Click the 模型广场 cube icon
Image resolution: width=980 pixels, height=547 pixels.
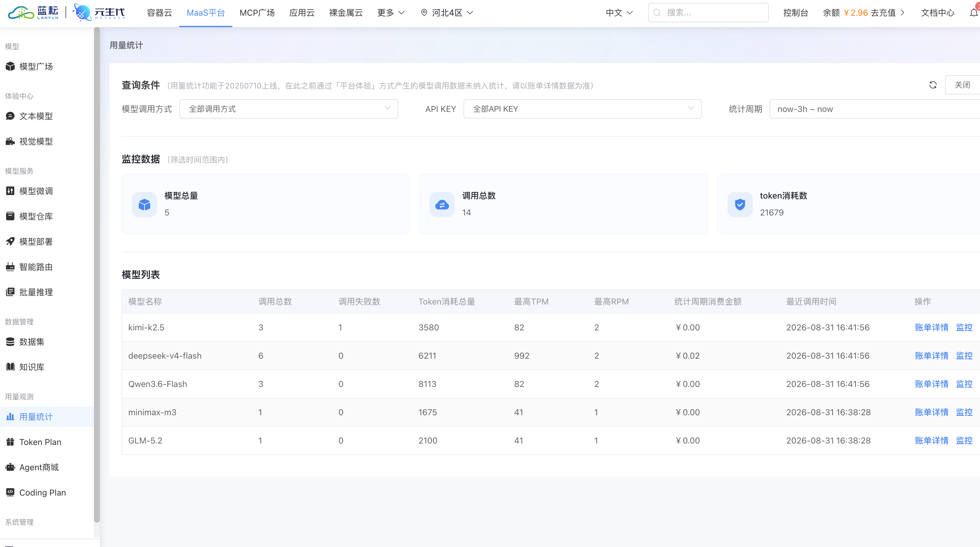coord(10,66)
